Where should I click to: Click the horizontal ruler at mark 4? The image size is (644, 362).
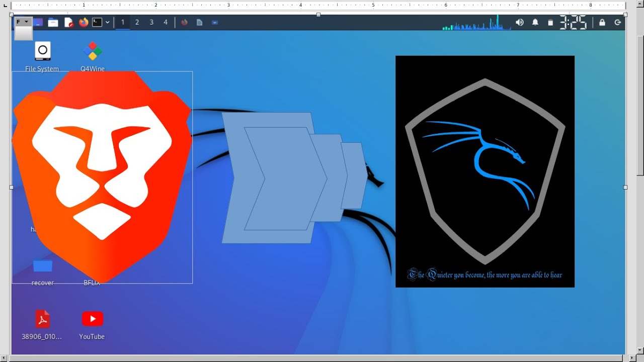pyautogui.click(x=301, y=5)
